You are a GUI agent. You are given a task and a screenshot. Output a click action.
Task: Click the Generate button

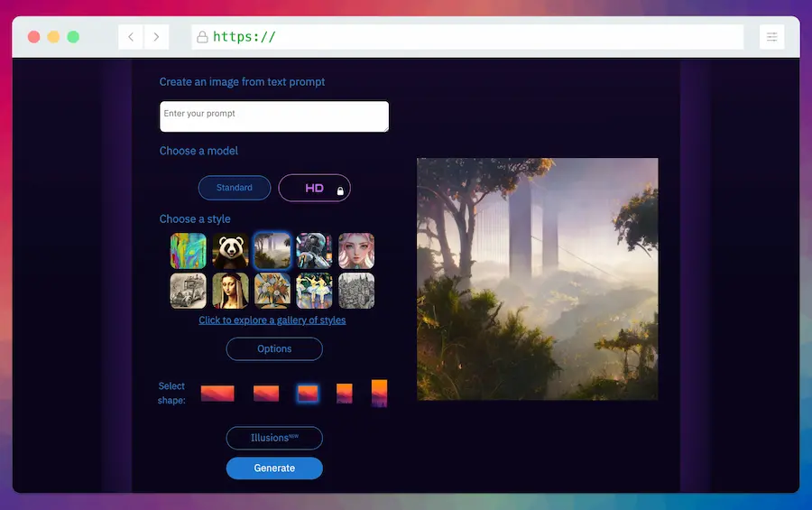click(x=274, y=468)
